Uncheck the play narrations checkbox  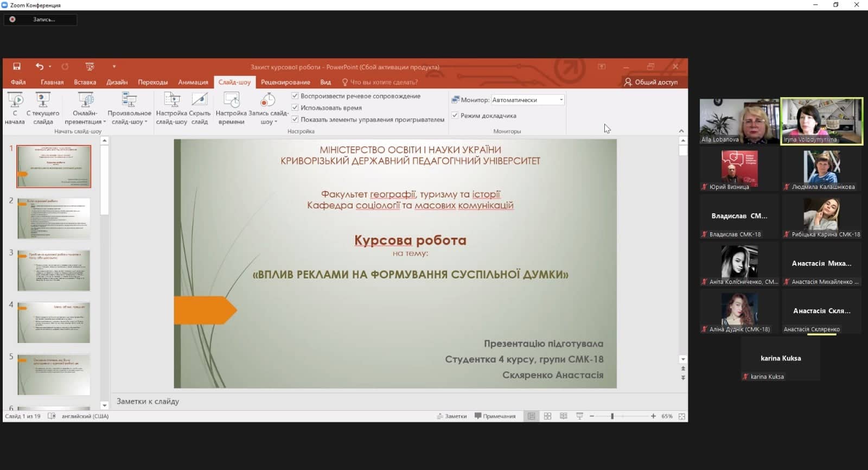295,96
